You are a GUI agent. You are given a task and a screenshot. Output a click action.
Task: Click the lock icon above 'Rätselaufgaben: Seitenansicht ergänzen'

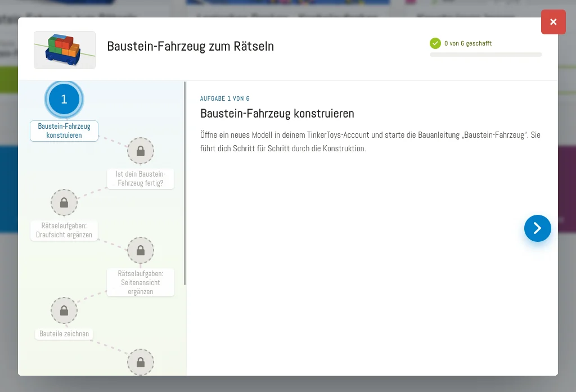[x=141, y=250]
